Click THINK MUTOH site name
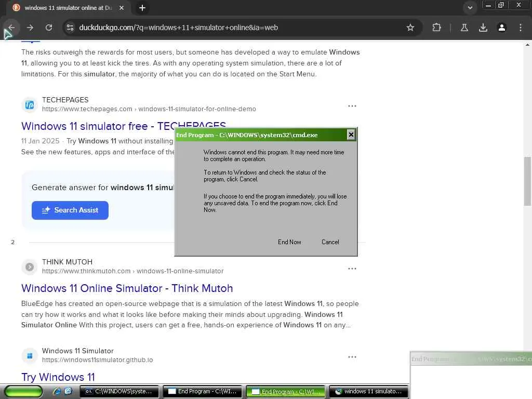 click(67, 262)
